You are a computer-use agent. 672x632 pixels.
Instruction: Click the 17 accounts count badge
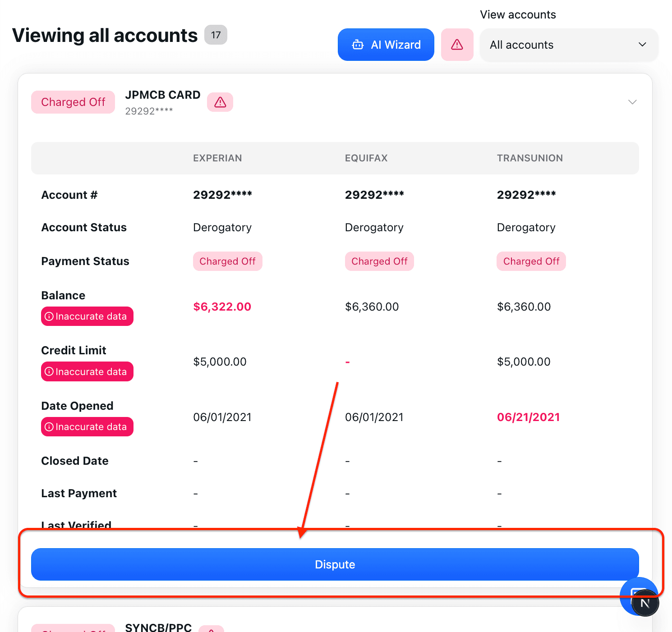216,35
